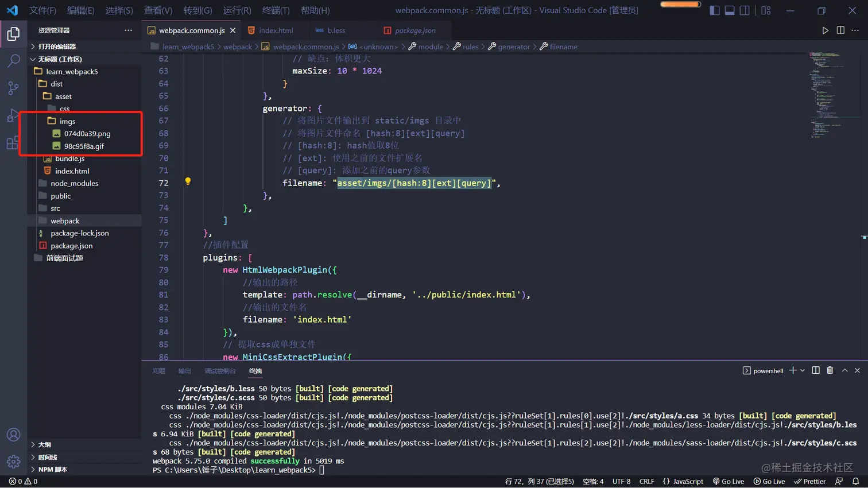868x488 pixels.
Task: Toggle the secondary side bar layout
Action: [745, 10]
